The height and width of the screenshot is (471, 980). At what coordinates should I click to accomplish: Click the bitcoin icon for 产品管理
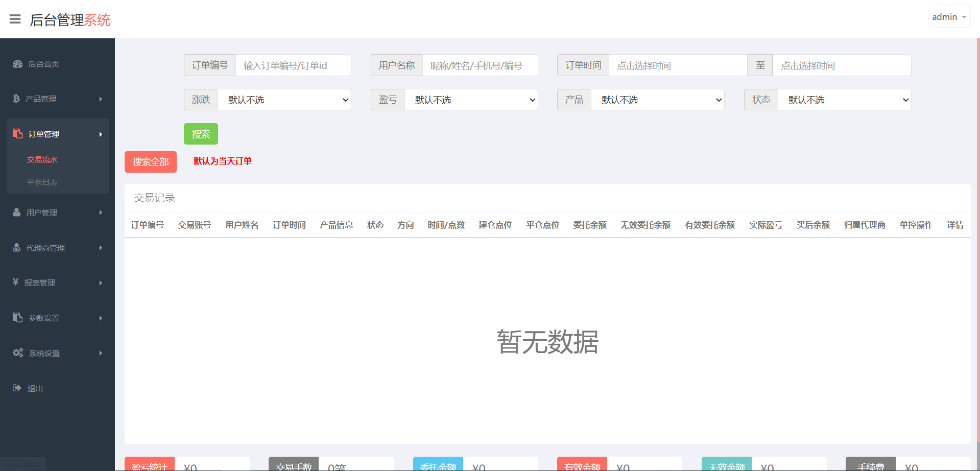[x=16, y=99]
